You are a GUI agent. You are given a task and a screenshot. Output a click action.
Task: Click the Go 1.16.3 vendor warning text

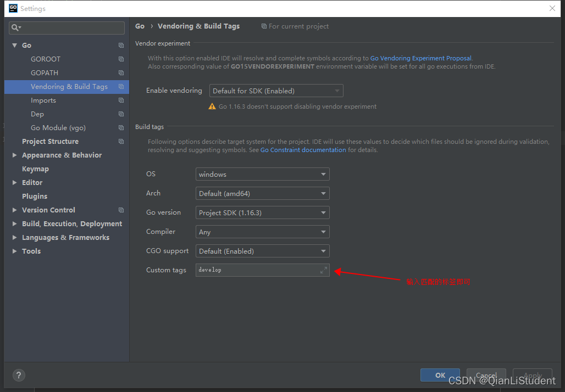click(x=297, y=107)
